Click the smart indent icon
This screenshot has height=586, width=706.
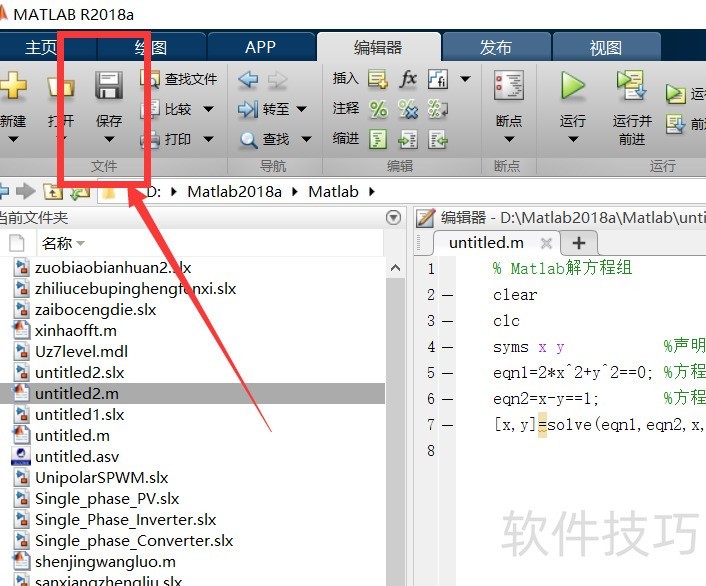pos(378,139)
